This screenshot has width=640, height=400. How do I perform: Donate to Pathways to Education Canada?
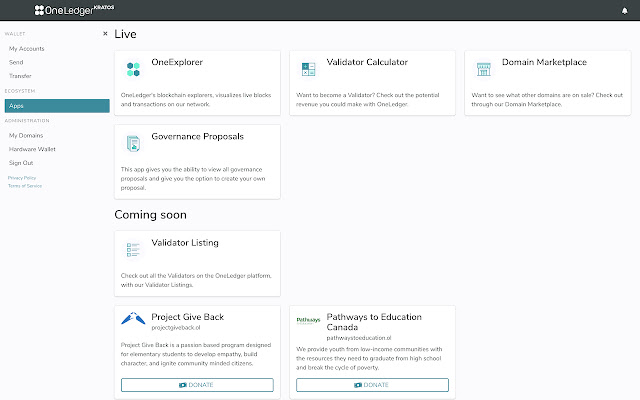(x=372, y=385)
